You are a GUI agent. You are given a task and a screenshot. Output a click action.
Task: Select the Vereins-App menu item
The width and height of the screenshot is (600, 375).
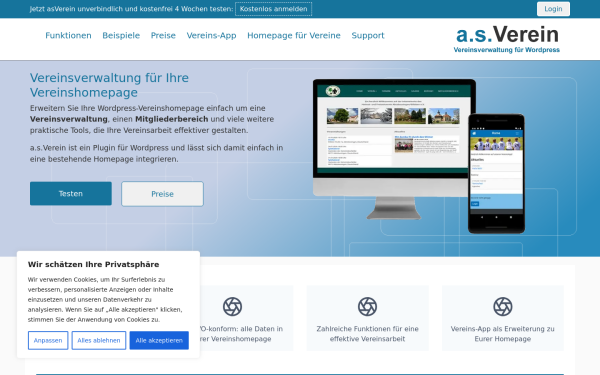click(211, 36)
